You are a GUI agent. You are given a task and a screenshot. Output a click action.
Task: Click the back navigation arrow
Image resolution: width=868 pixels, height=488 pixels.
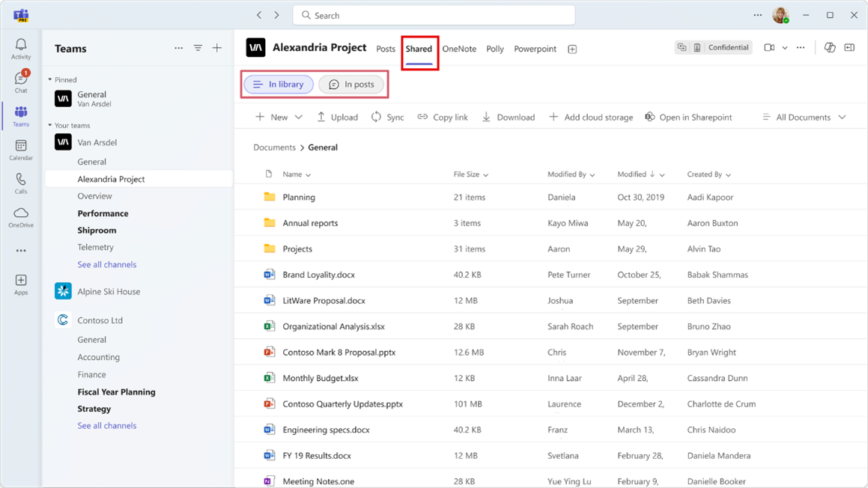click(x=259, y=16)
